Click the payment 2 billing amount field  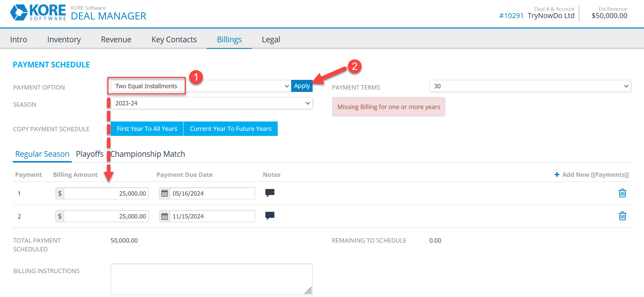tap(106, 216)
